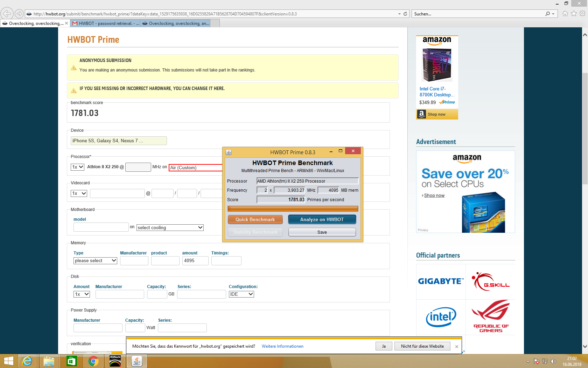The image size is (588, 368).
Task: Open the Disk Configuration IDE dropdown
Action: coord(241,294)
